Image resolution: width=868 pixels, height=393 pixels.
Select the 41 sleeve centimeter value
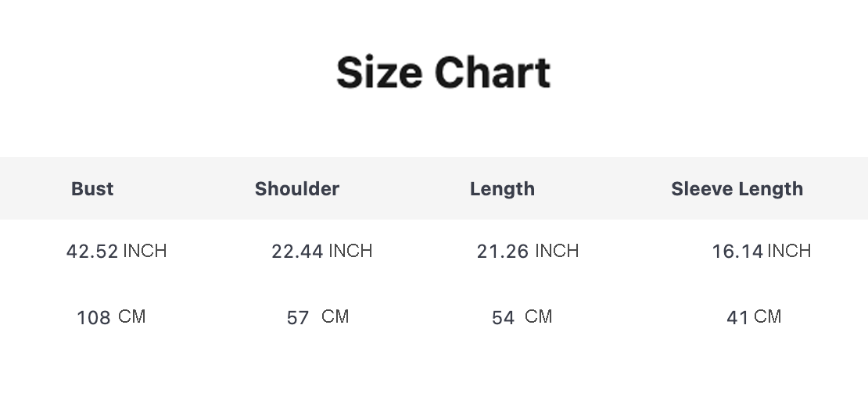[x=737, y=318]
